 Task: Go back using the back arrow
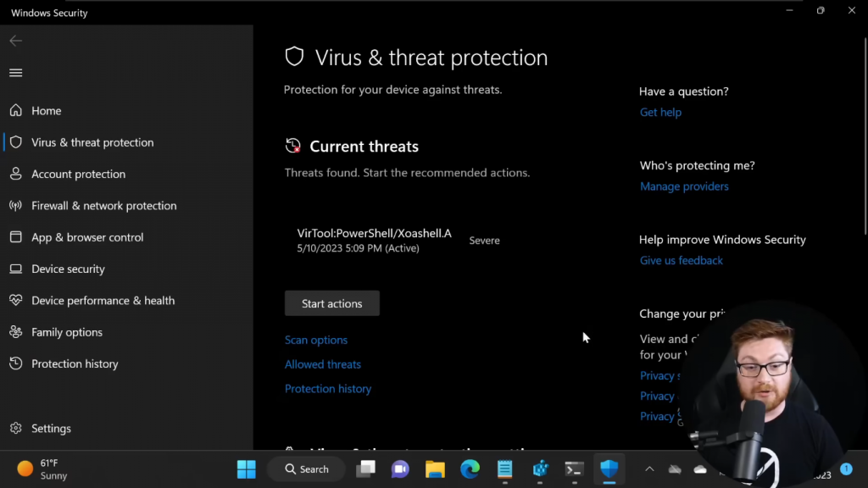pos(15,41)
